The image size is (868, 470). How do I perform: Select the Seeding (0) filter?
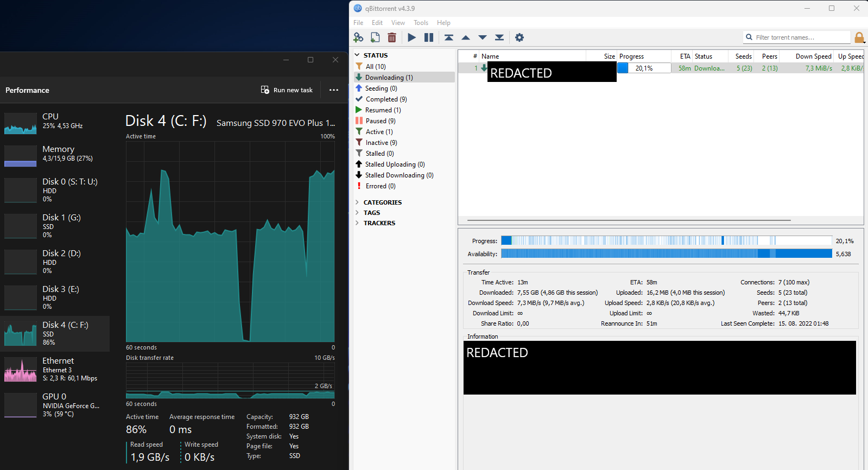click(x=404, y=88)
